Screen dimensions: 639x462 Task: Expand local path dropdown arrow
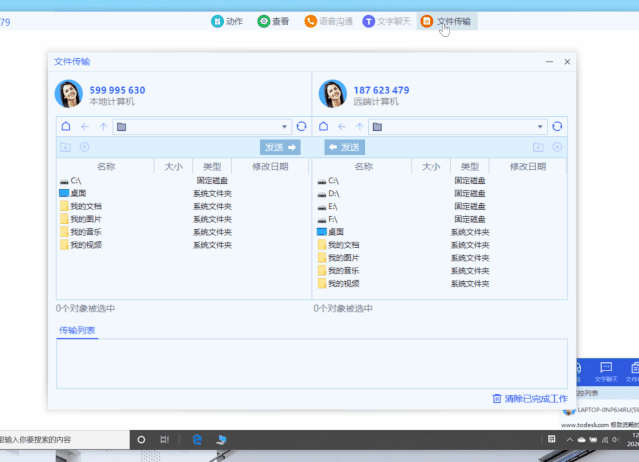click(284, 127)
